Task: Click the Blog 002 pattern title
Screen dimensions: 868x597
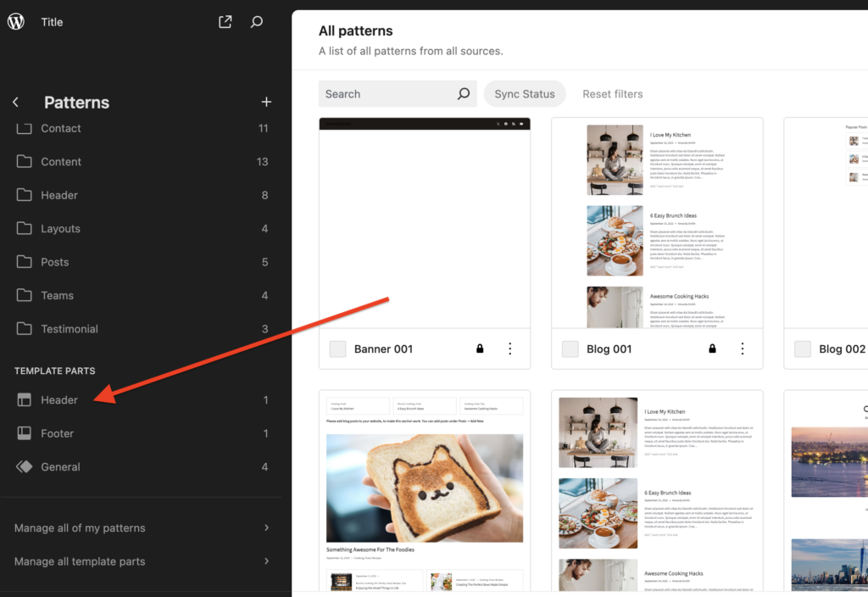Action: (x=842, y=349)
